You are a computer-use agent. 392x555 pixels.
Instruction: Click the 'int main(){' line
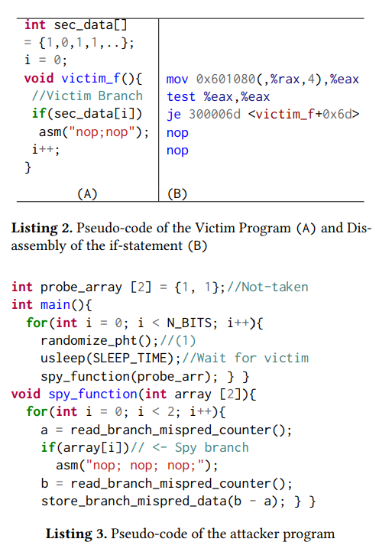click(x=52, y=305)
